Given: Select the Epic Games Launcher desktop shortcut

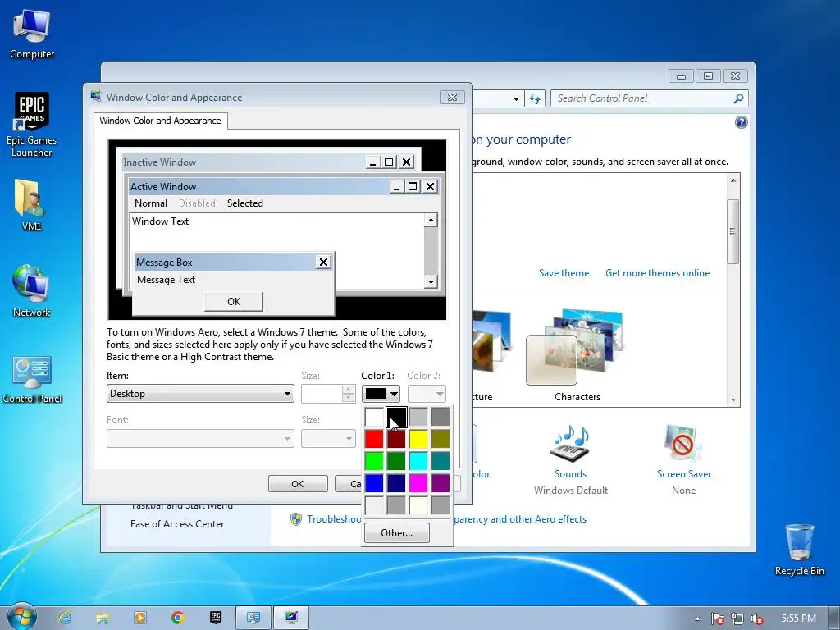Looking at the screenshot, I should click(x=32, y=126).
